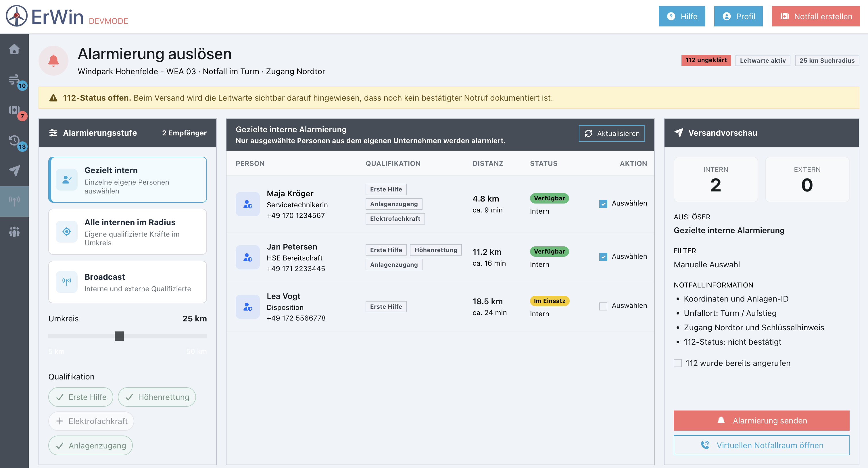Image resolution: width=868 pixels, height=468 pixels.
Task: Click Leitwarte aktiv tag
Action: (x=763, y=60)
